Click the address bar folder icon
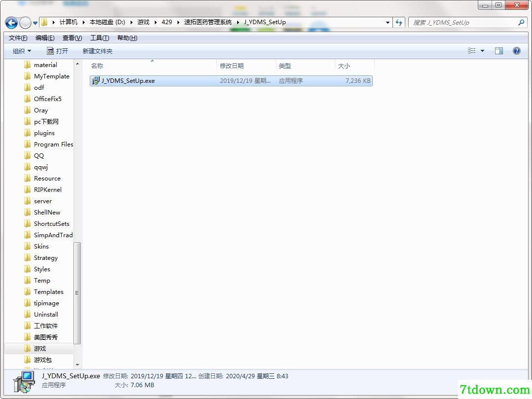This screenshot has height=399, width=532. (x=44, y=22)
